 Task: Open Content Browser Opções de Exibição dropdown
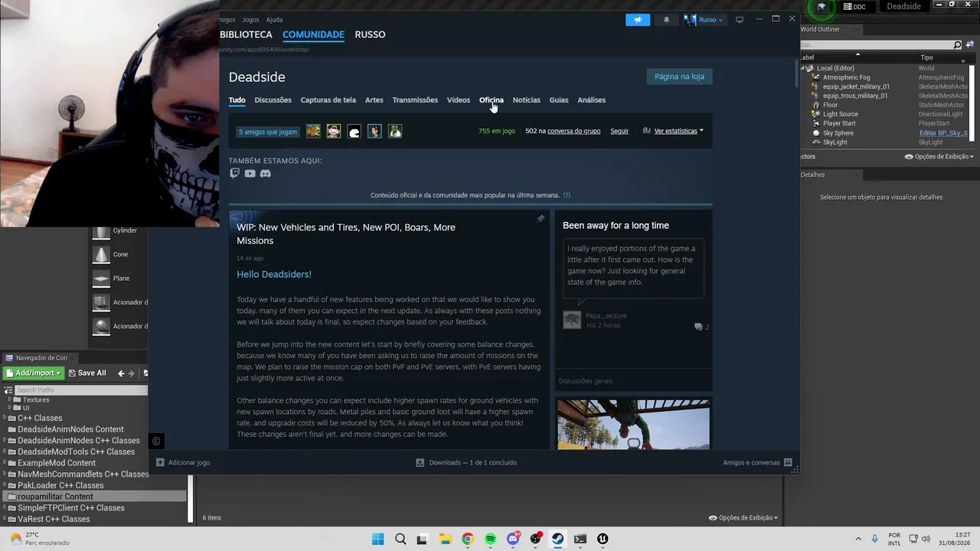(743, 518)
